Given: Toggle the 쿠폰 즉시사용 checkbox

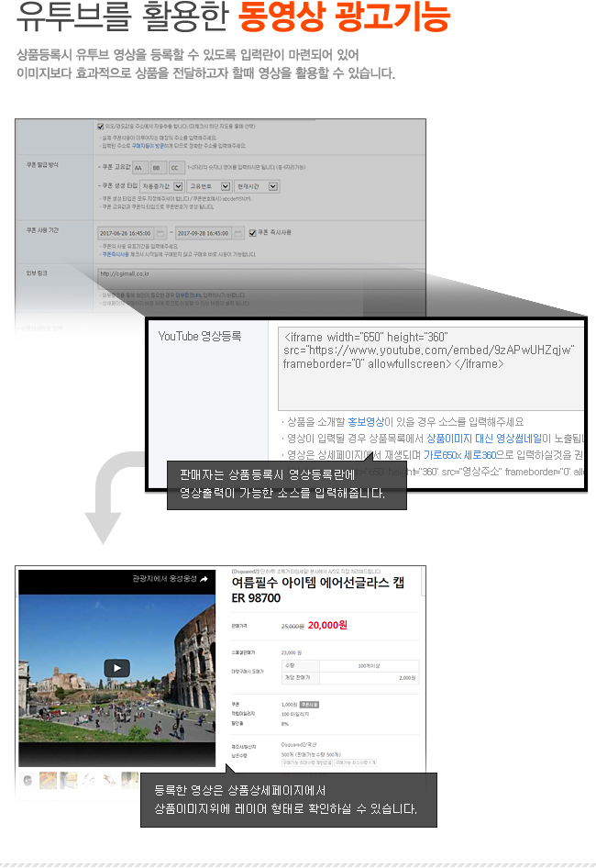Looking at the screenshot, I should (252, 232).
